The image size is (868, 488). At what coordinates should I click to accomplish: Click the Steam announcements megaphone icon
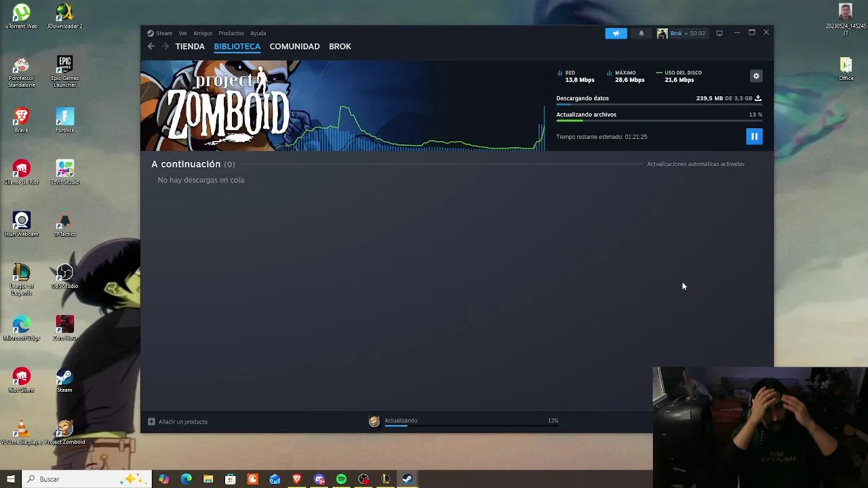(x=616, y=33)
